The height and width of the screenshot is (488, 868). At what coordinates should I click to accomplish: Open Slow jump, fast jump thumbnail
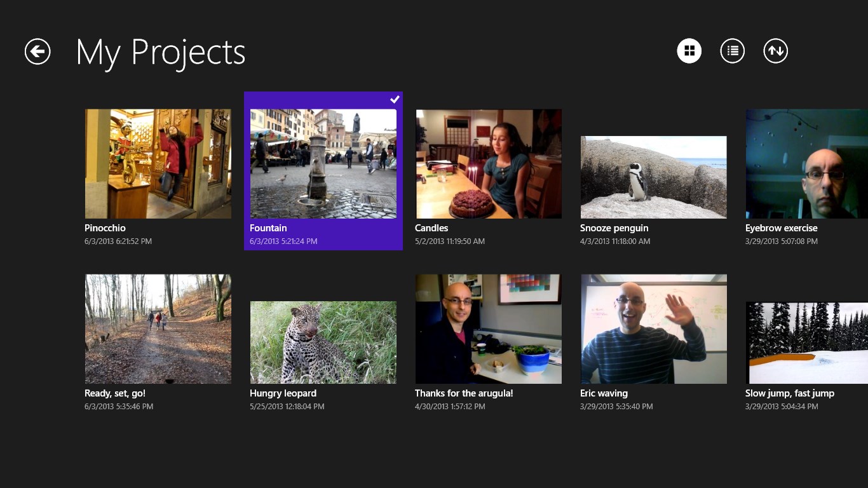[x=807, y=342]
